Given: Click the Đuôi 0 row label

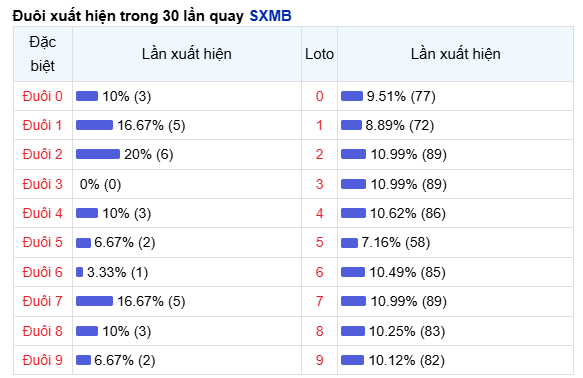Looking at the screenshot, I should (42, 96).
